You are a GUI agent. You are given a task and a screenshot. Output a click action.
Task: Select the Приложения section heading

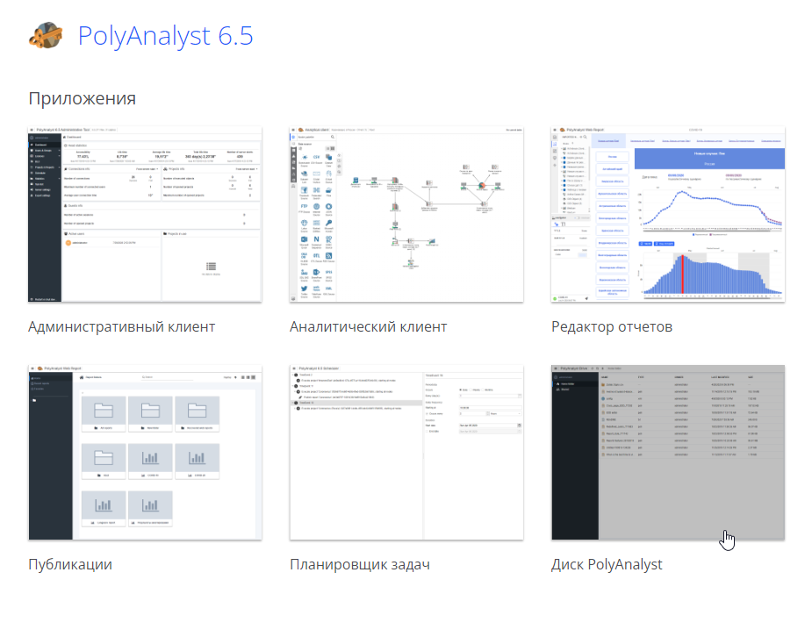(x=83, y=98)
